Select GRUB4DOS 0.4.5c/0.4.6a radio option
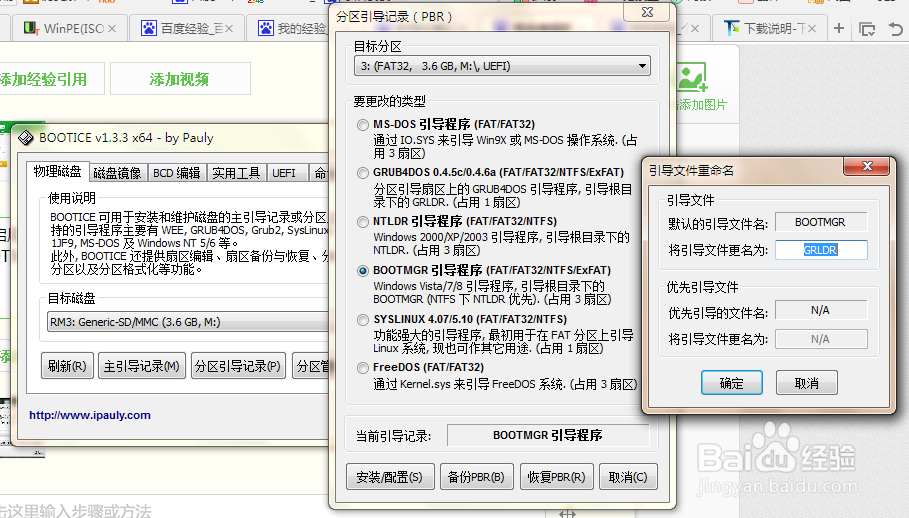This screenshot has height=518, width=909. point(363,173)
